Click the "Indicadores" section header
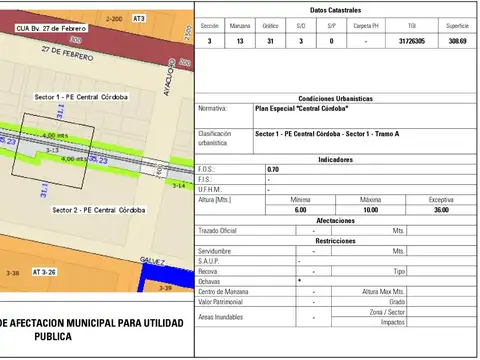Viewport: 480px width, 360px height. click(x=335, y=160)
